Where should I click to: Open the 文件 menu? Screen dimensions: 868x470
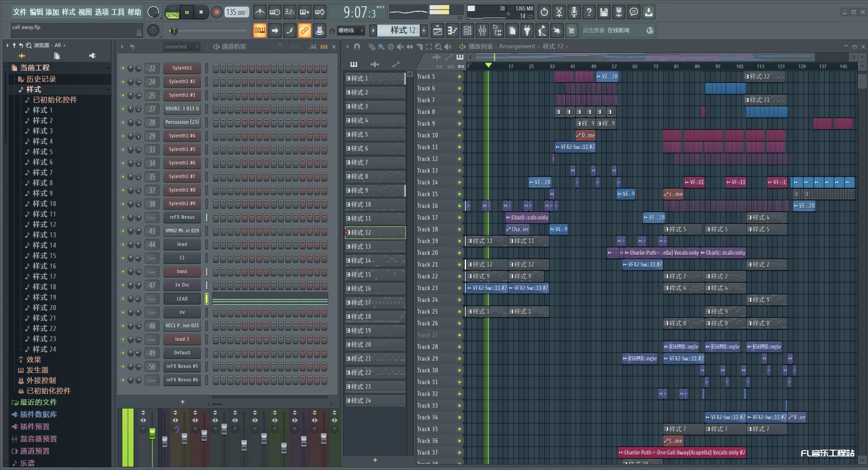tap(20, 12)
